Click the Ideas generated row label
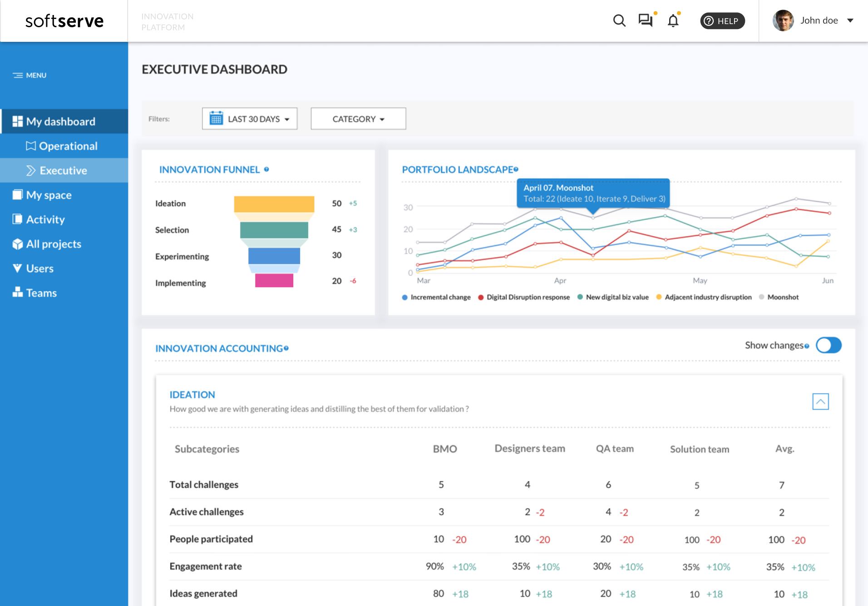 [203, 594]
